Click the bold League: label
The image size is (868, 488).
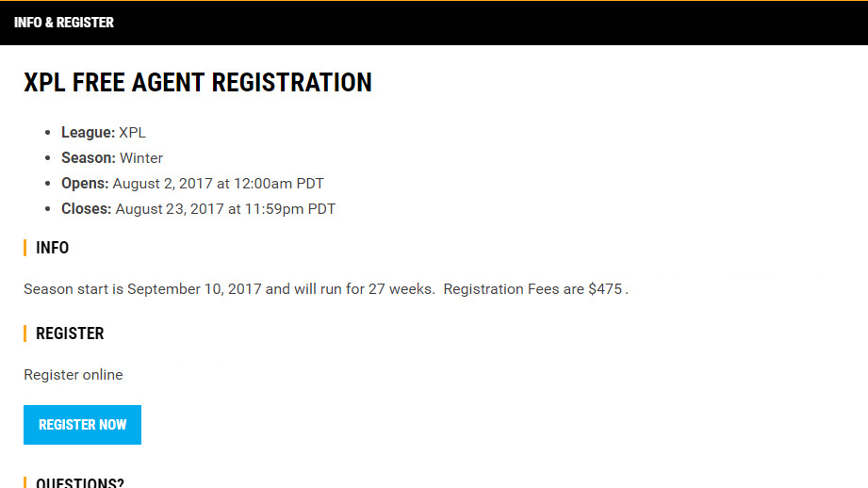(88, 133)
